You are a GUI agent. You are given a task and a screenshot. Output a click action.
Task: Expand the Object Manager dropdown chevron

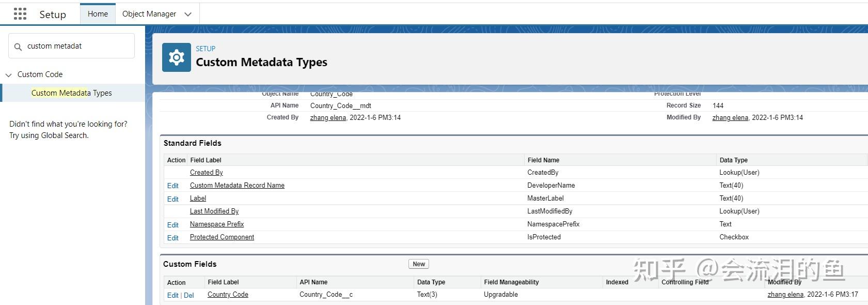(x=188, y=14)
